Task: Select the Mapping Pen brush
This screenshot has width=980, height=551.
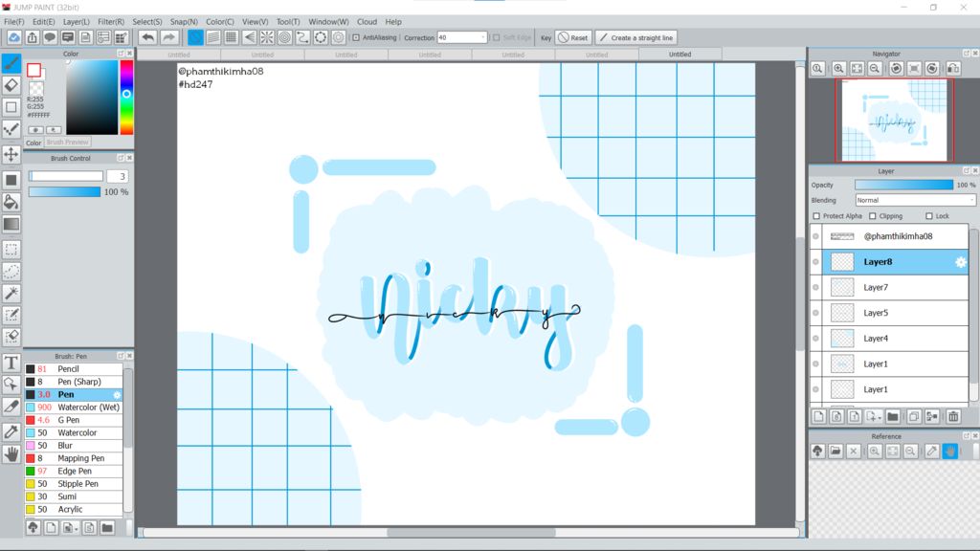Action: pos(73,458)
